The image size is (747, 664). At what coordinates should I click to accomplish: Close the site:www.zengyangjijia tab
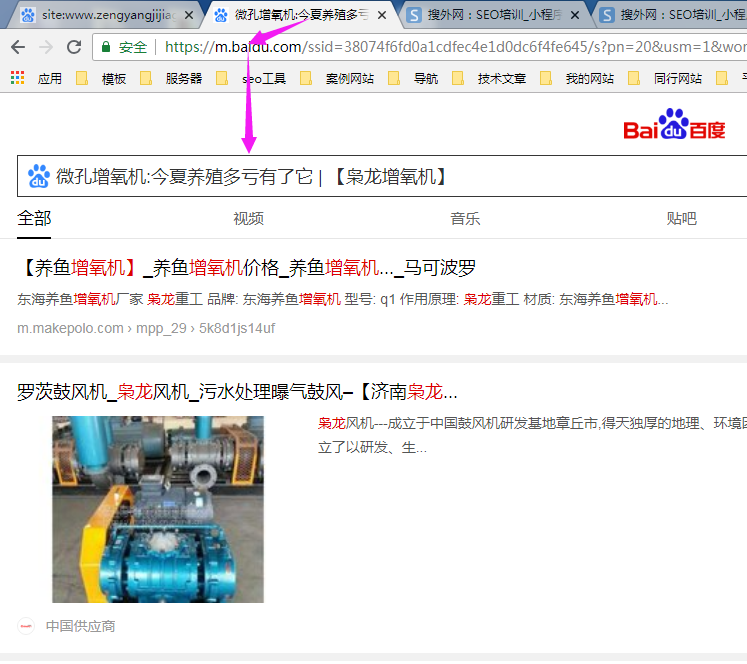189,15
